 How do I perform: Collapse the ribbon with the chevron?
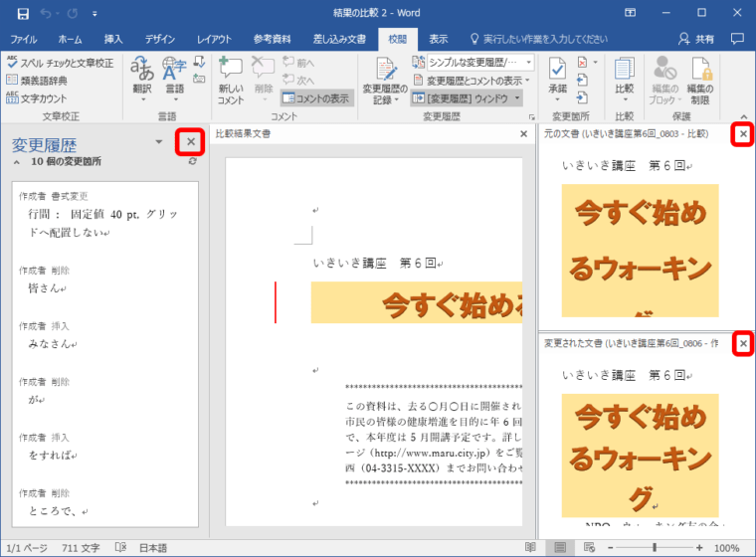744,116
